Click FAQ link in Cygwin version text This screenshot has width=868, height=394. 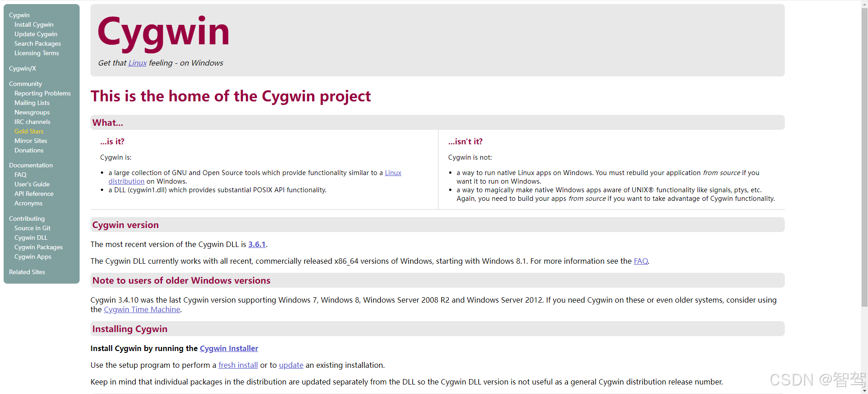click(x=640, y=261)
